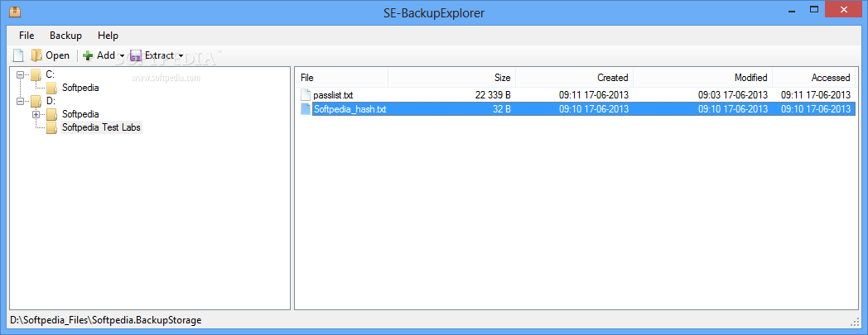Image resolution: width=868 pixels, height=335 pixels.
Task: Open the File menu
Action: (27, 36)
